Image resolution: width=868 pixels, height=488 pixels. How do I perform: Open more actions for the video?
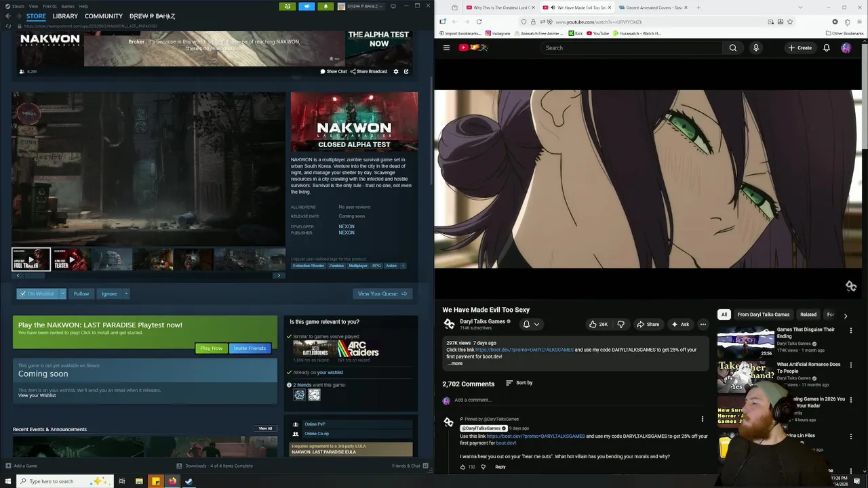703,324
